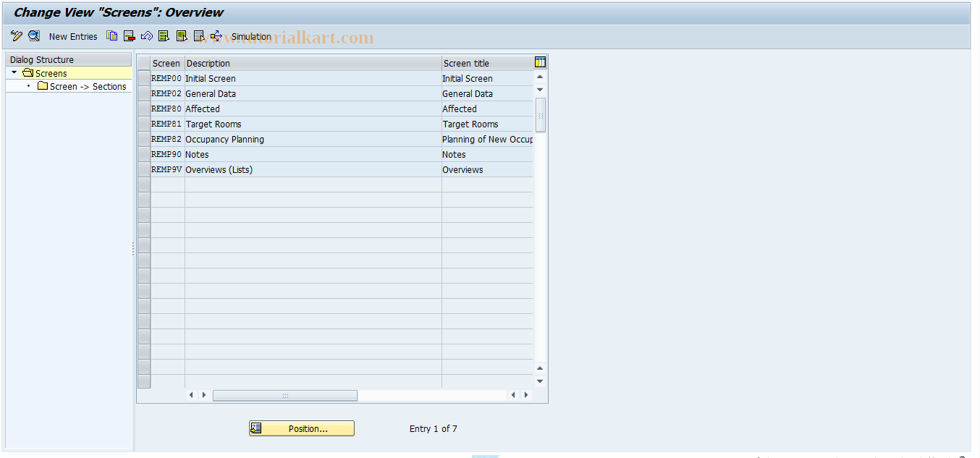This screenshot has width=980, height=458.
Task: Click the left scroll arrow under Description column
Action: [192, 395]
